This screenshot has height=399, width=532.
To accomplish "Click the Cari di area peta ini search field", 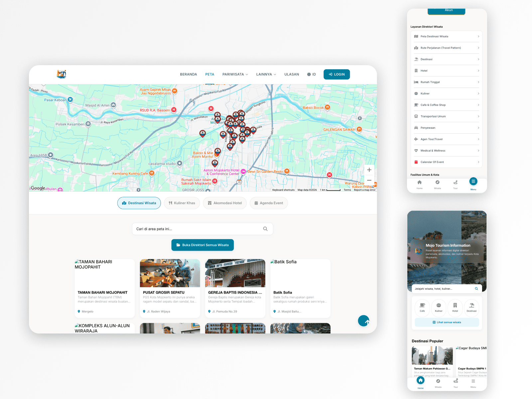I will (202, 229).
